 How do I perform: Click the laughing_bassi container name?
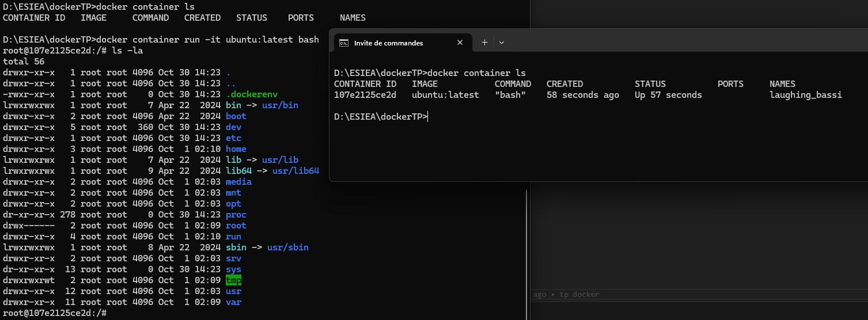click(805, 95)
